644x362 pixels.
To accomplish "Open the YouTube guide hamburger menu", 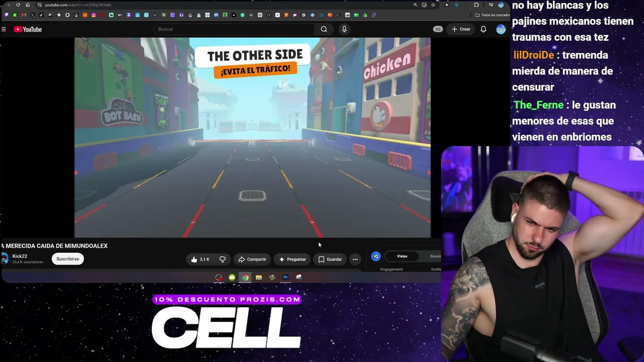I will click(x=4, y=29).
